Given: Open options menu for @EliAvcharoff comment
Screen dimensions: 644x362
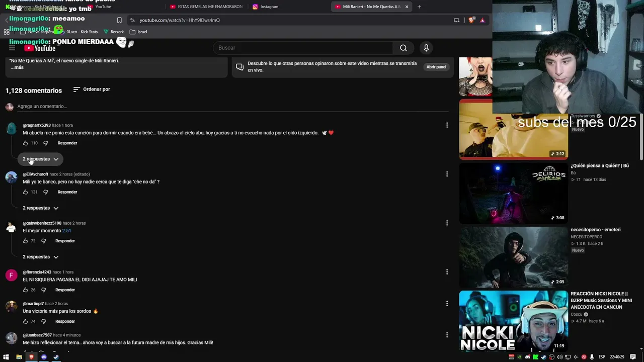Looking at the screenshot, I should coord(447,174).
